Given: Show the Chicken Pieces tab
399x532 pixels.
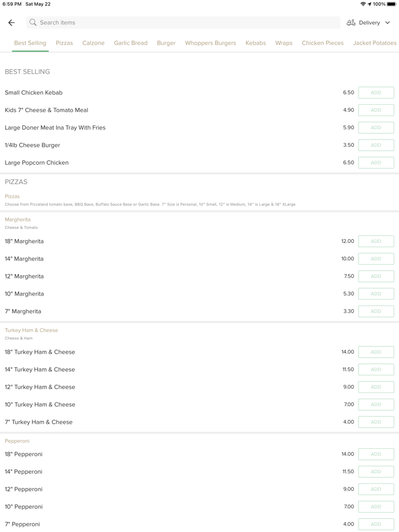Looking at the screenshot, I should coord(323,43).
